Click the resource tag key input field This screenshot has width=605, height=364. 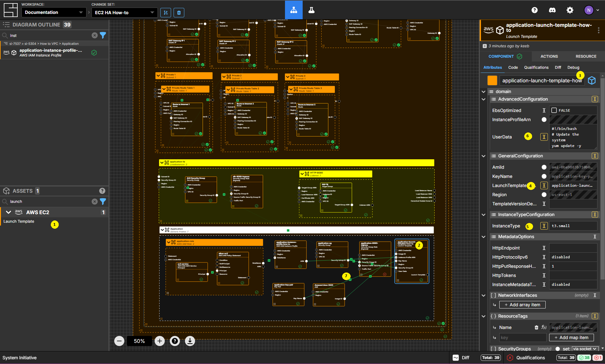[523, 338]
